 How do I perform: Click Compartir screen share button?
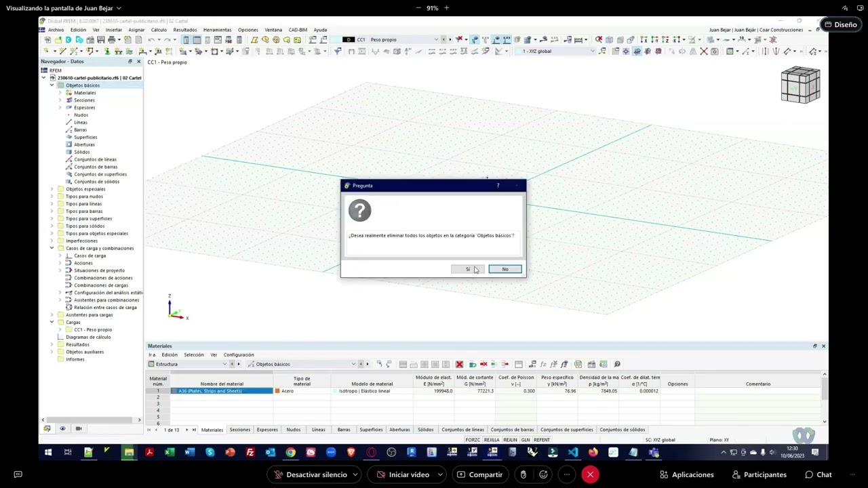479,474
